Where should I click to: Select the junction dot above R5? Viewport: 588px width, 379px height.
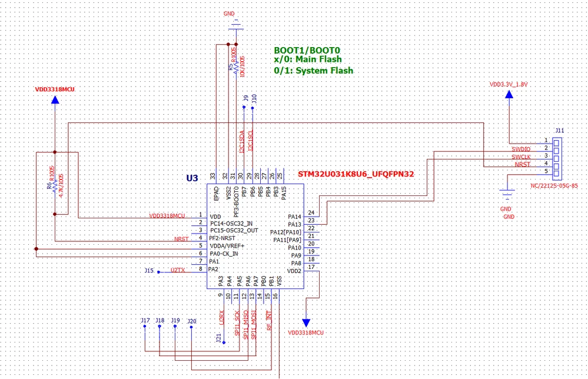click(236, 44)
